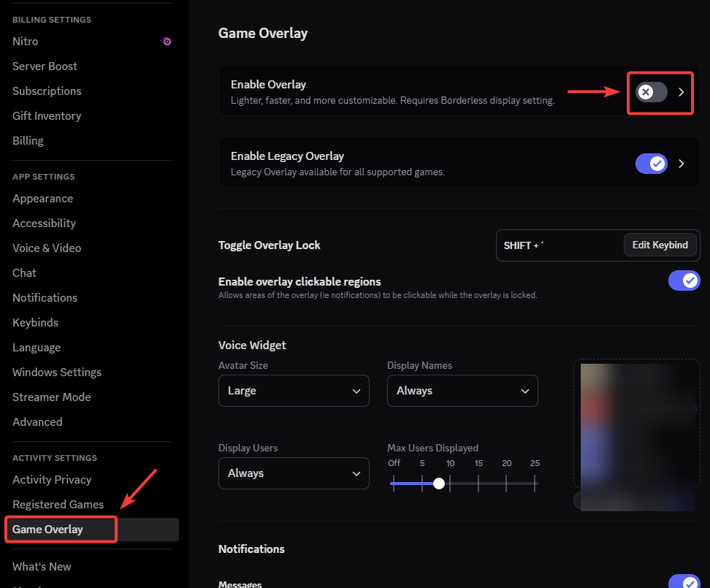Open Game Overlay settings tab

pyautogui.click(x=48, y=530)
